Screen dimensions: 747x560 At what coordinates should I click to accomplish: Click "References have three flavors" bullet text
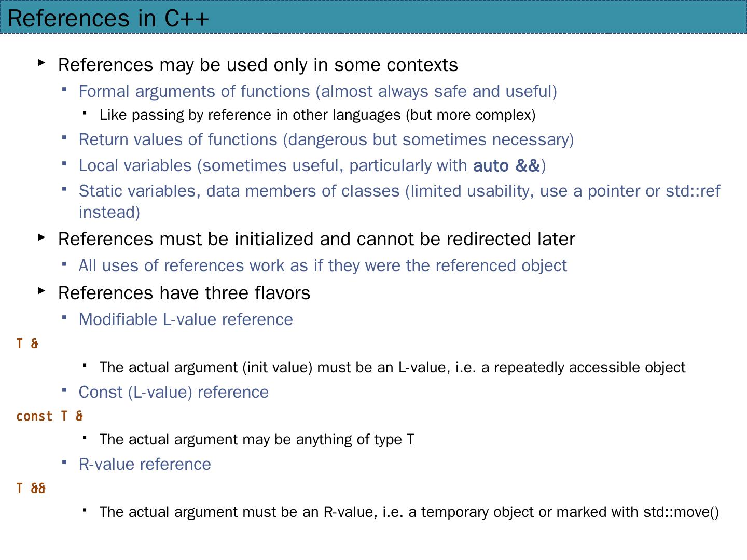184,293
